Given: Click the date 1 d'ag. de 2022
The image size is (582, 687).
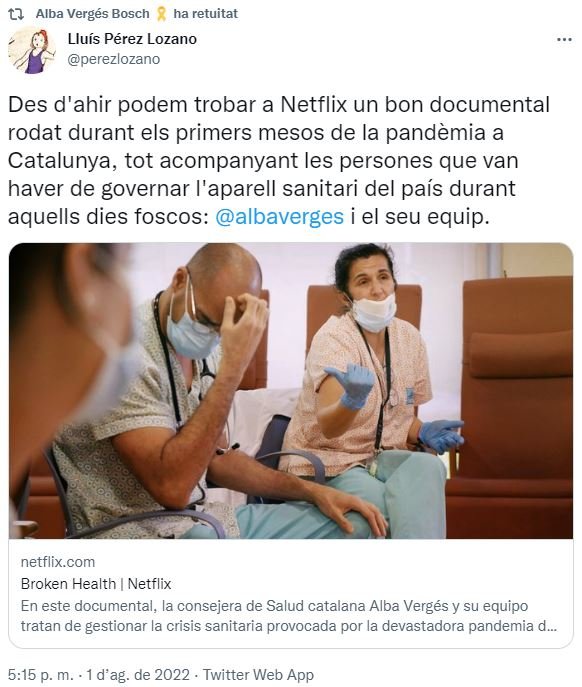Looking at the screenshot, I should coord(138,675).
